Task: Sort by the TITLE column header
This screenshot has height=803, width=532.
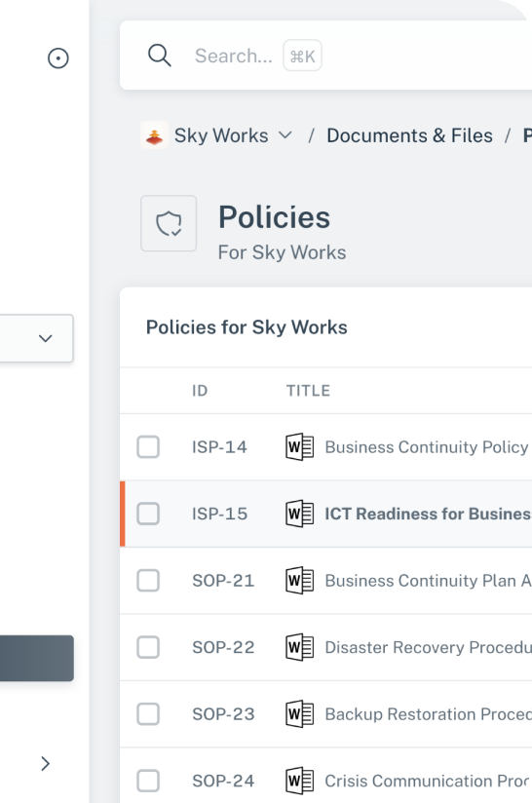Action: coord(308,391)
